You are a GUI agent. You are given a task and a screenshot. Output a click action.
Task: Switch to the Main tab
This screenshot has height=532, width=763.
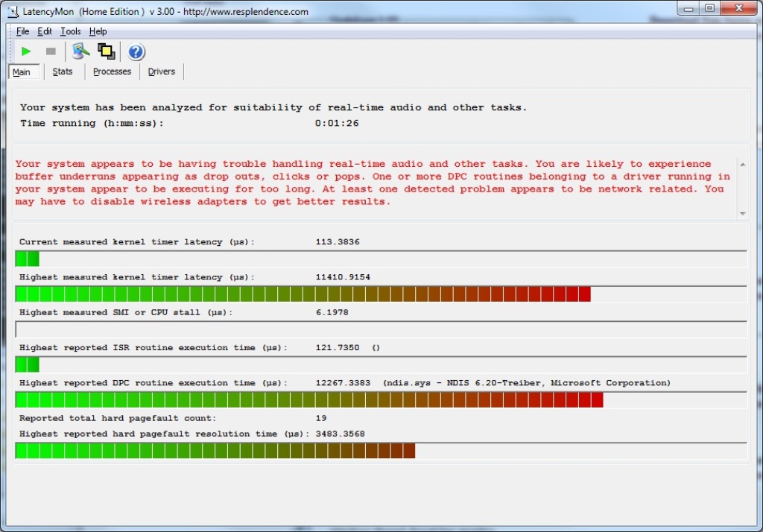(24, 72)
